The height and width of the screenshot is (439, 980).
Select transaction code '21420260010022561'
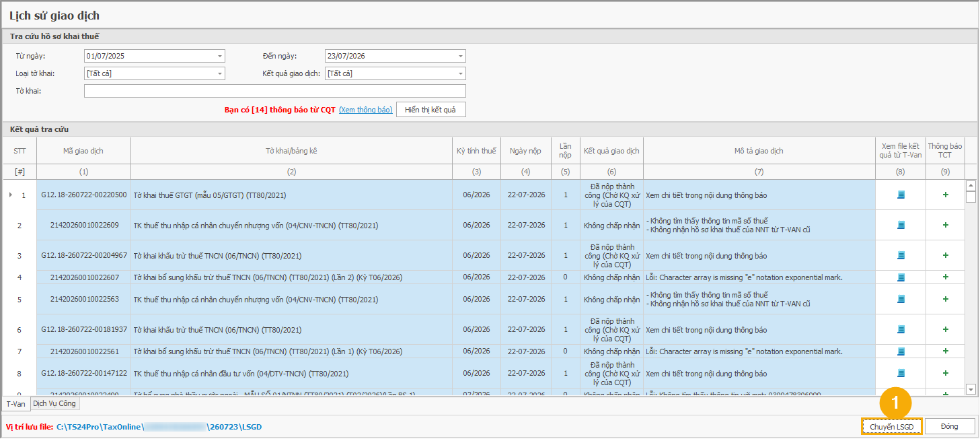[83, 351]
